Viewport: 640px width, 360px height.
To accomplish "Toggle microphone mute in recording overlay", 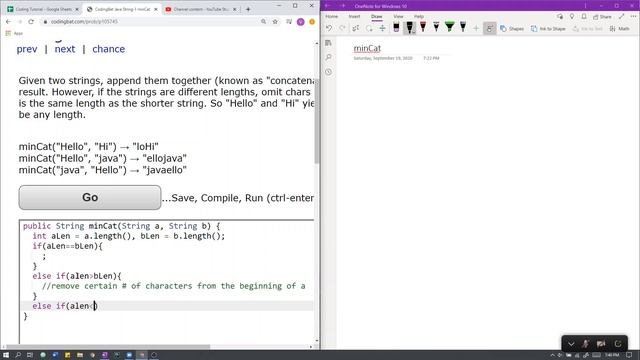I will coord(585,344).
